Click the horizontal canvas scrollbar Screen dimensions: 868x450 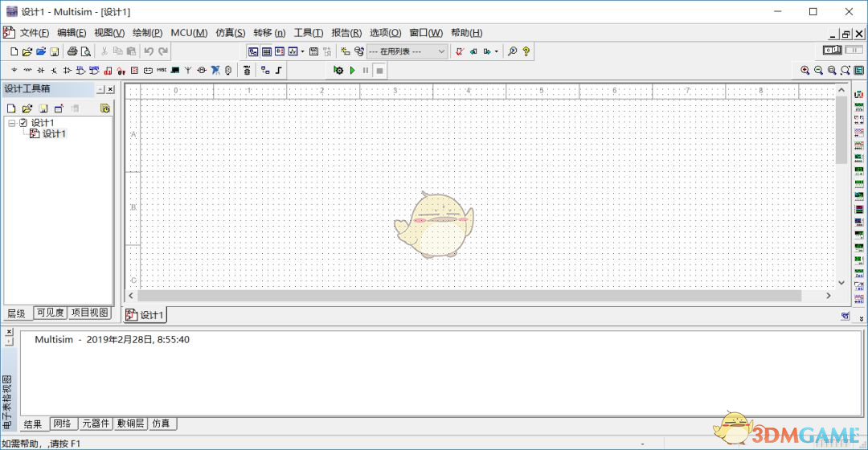pos(469,297)
